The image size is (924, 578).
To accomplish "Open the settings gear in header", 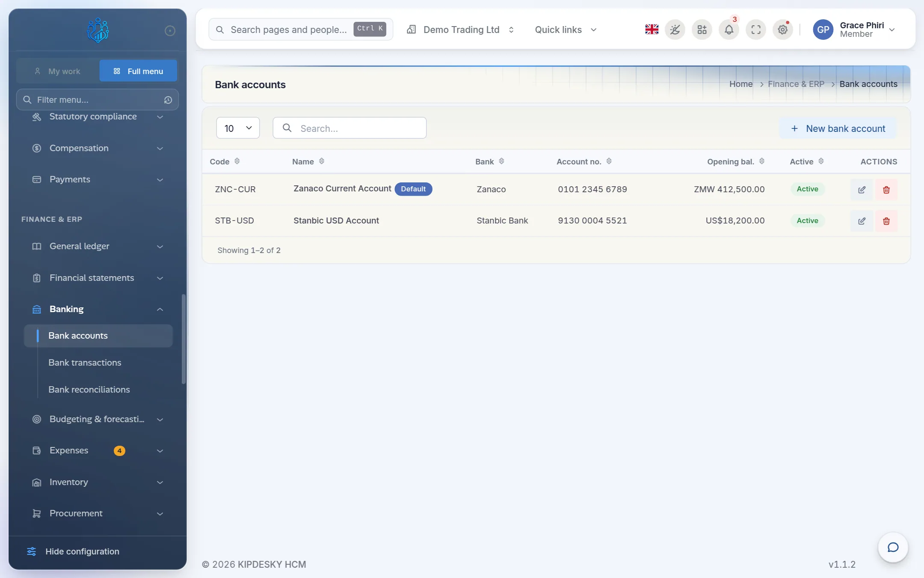I will (x=783, y=30).
